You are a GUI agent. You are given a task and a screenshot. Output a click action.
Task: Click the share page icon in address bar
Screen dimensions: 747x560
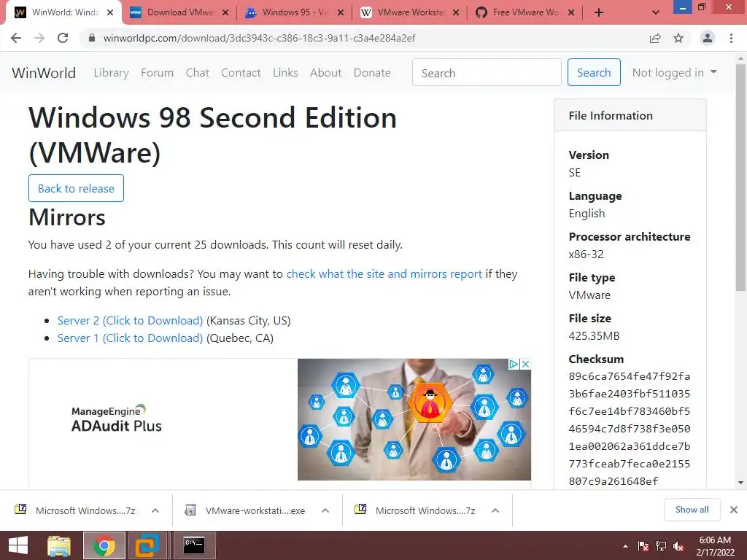(x=655, y=38)
